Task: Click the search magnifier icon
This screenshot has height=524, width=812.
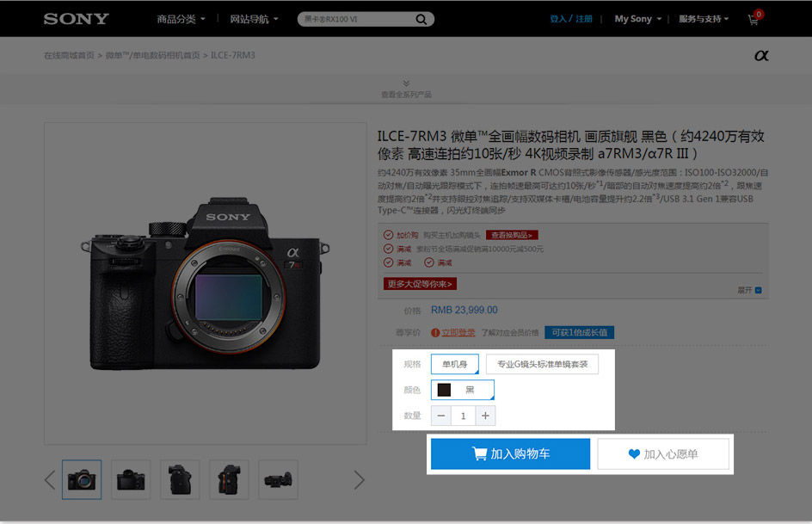Action: click(421, 19)
